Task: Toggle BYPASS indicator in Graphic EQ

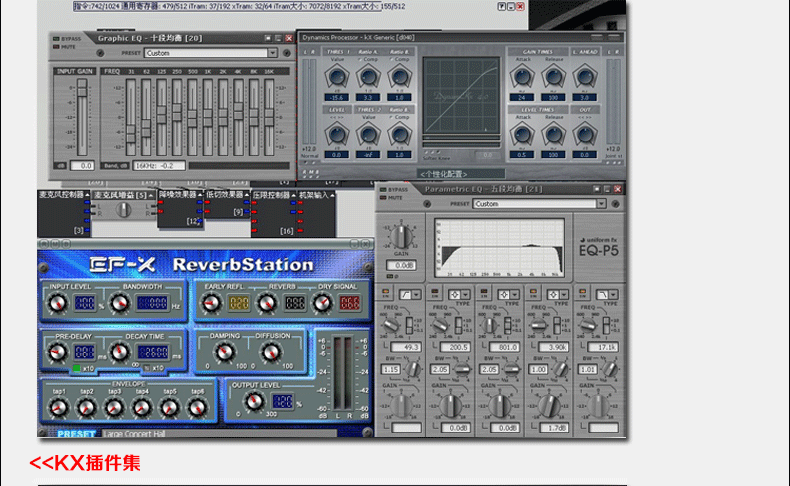Action: click(56, 39)
